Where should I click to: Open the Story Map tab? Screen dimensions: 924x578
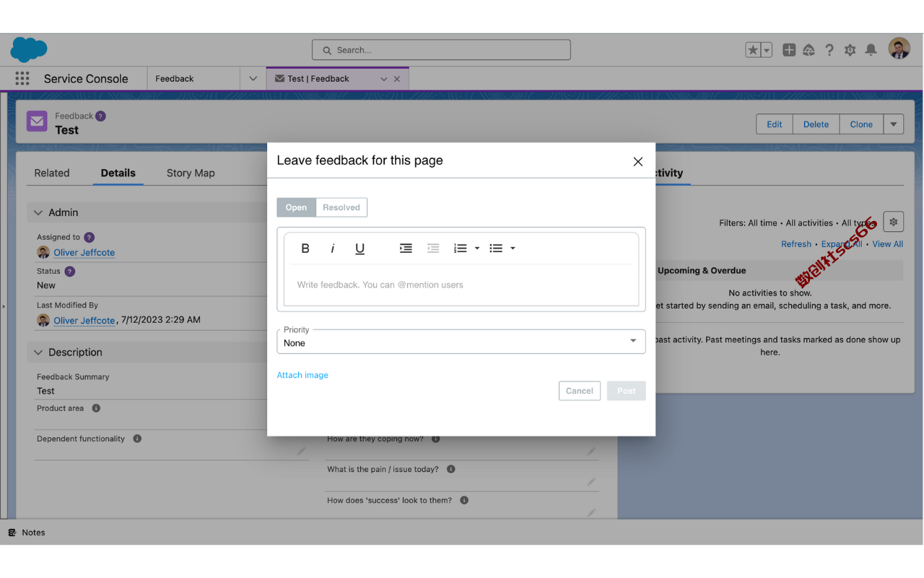tap(191, 173)
